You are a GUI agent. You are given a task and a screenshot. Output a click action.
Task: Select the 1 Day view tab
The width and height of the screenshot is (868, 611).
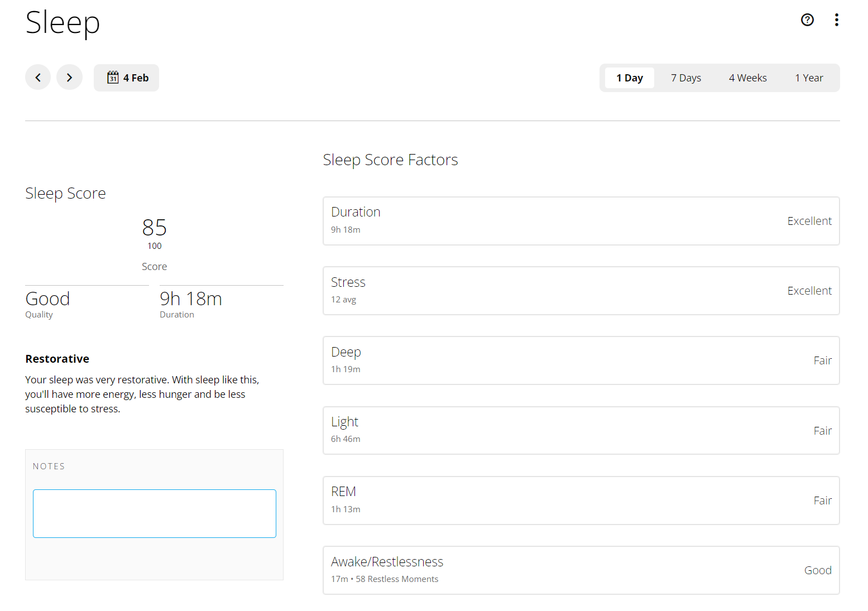coord(629,78)
